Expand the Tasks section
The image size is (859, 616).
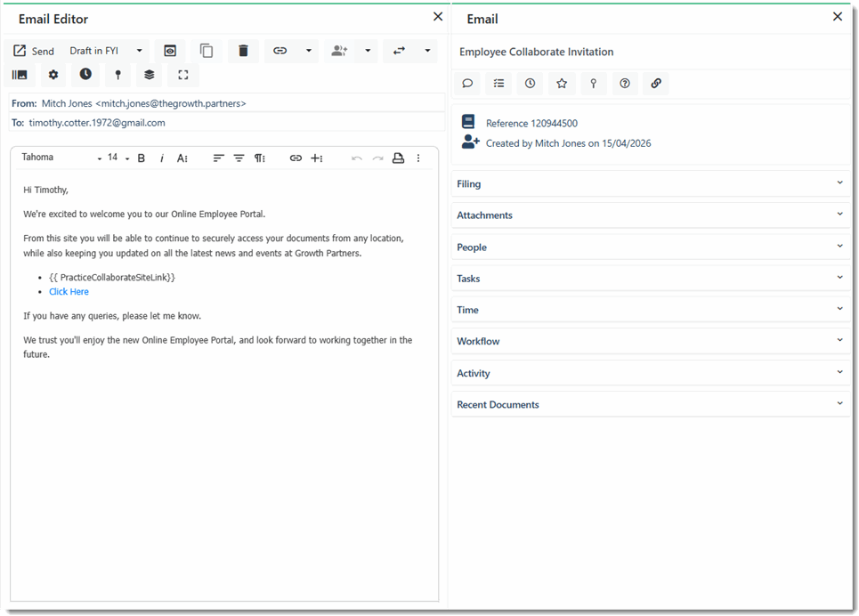point(651,279)
